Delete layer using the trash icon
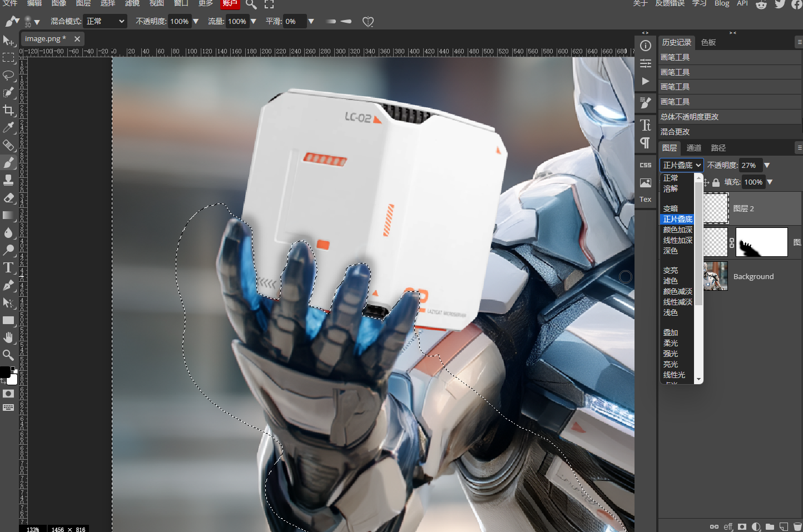The width and height of the screenshot is (803, 532). pyautogui.click(x=797, y=526)
